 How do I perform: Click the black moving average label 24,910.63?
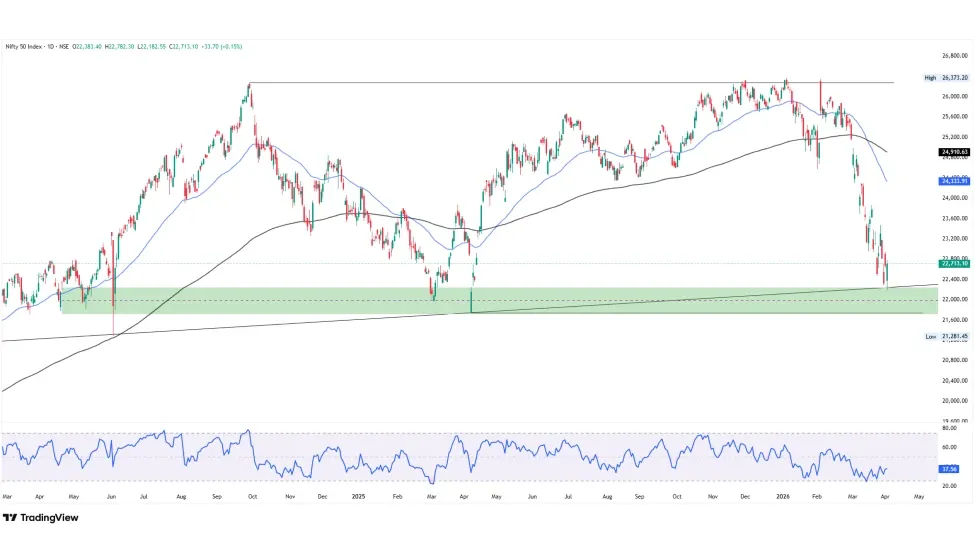[955, 152]
